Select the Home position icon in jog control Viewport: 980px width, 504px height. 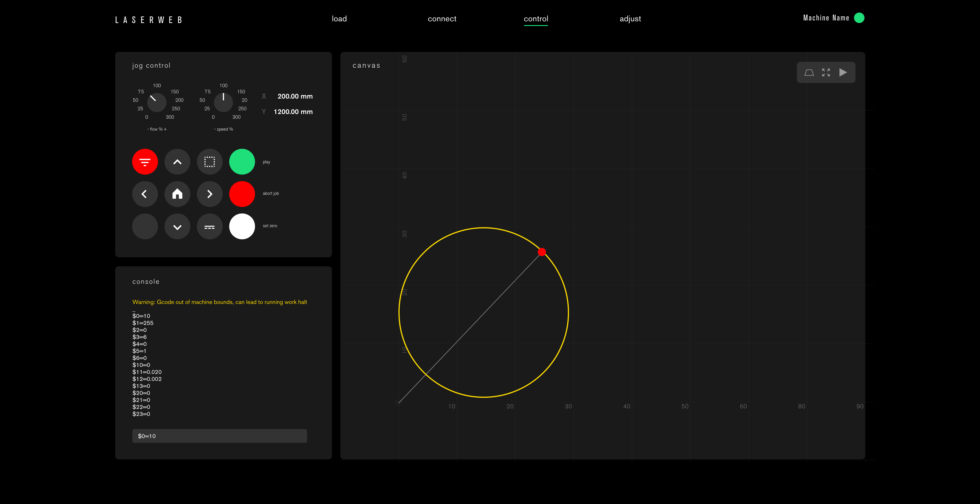click(x=177, y=194)
